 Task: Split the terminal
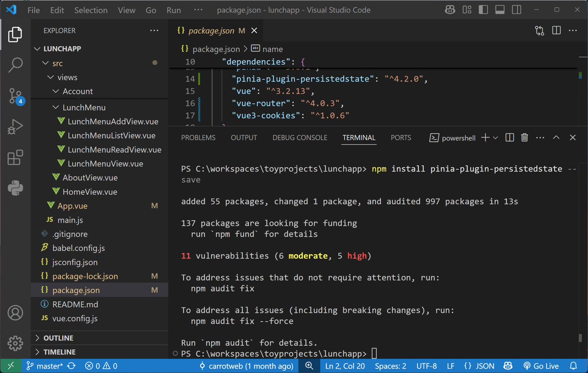(510, 138)
